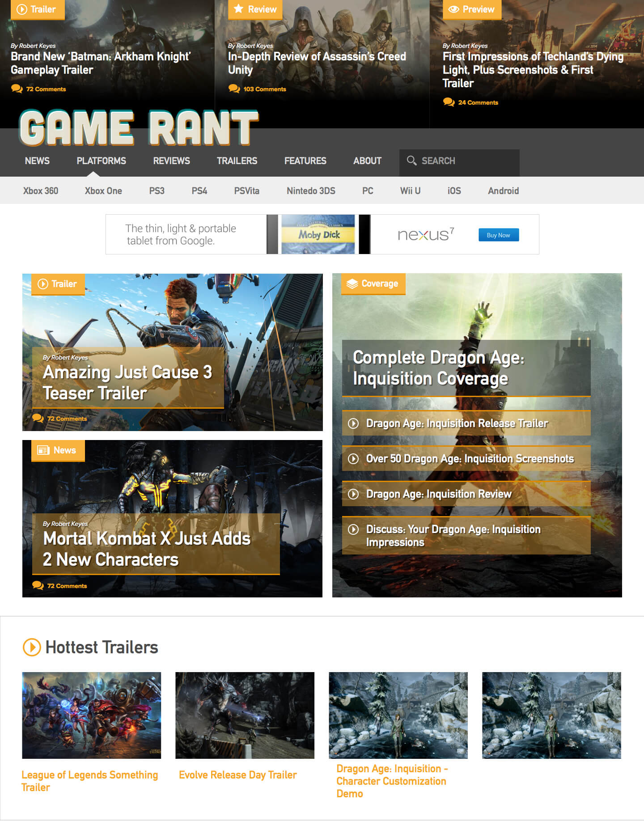Click the newspaper icon on Mortal Kombat News tag
Screen dimensions: 644x821
point(43,450)
